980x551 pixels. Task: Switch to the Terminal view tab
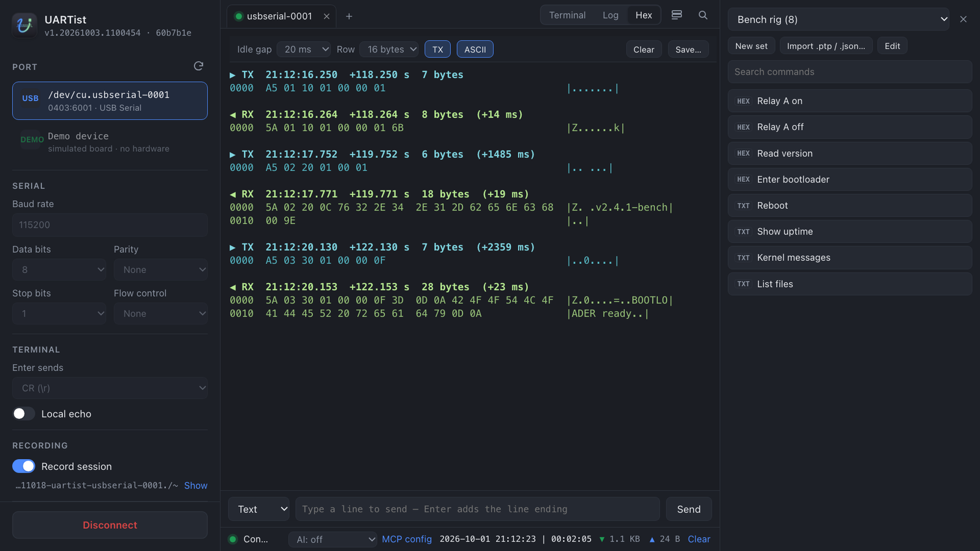click(567, 15)
